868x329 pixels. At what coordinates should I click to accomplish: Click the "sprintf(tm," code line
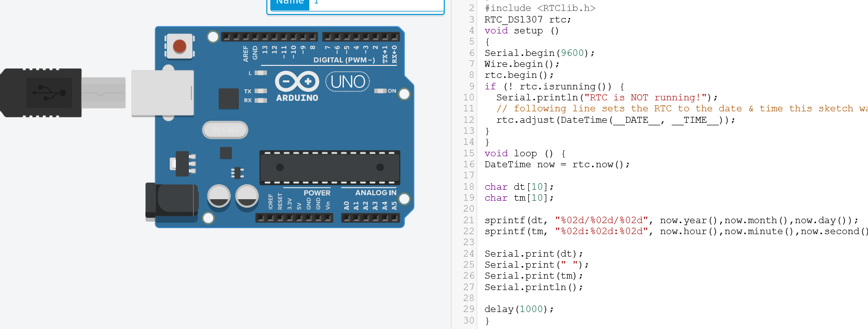(x=676, y=231)
